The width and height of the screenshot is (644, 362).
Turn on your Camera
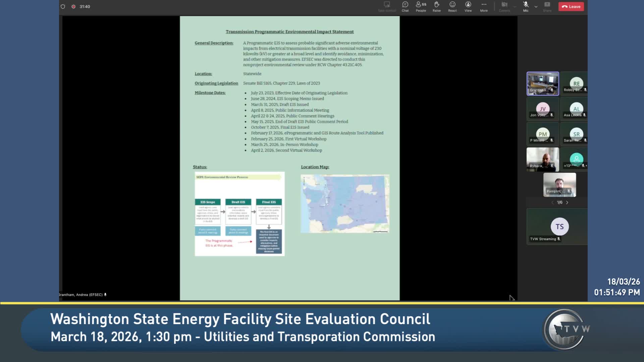(x=504, y=6)
